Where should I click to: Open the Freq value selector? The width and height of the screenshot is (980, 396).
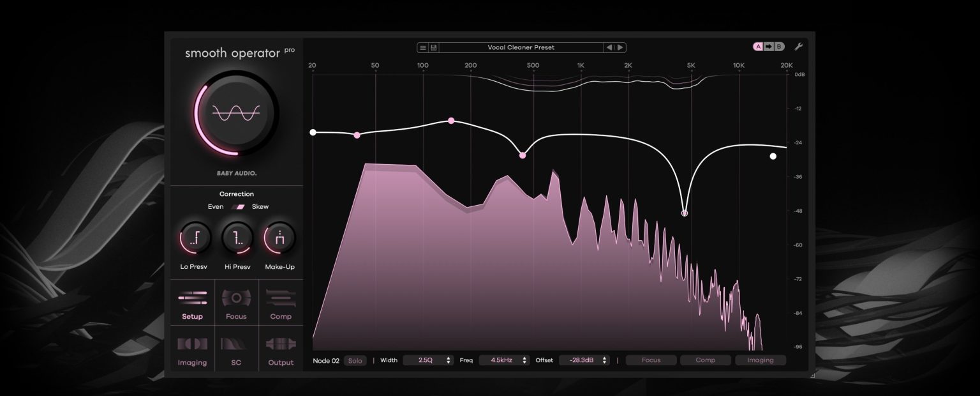click(x=504, y=360)
